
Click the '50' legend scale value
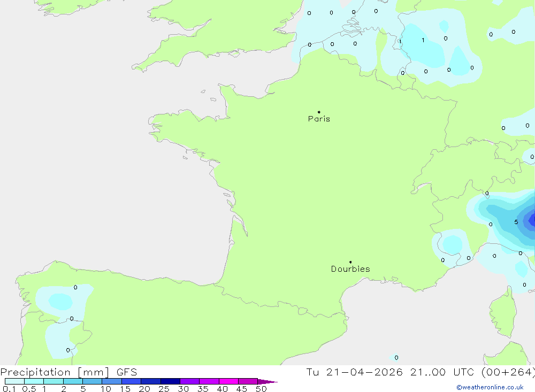pyautogui.click(x=262, y=389)
